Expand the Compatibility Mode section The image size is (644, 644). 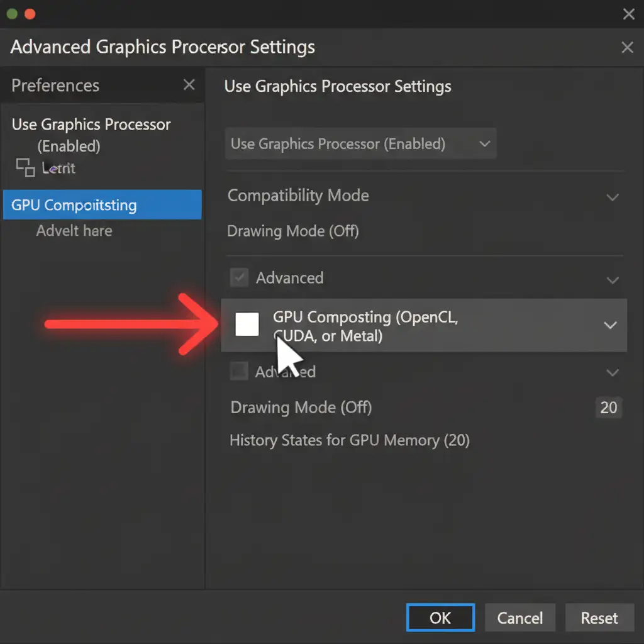612,197
